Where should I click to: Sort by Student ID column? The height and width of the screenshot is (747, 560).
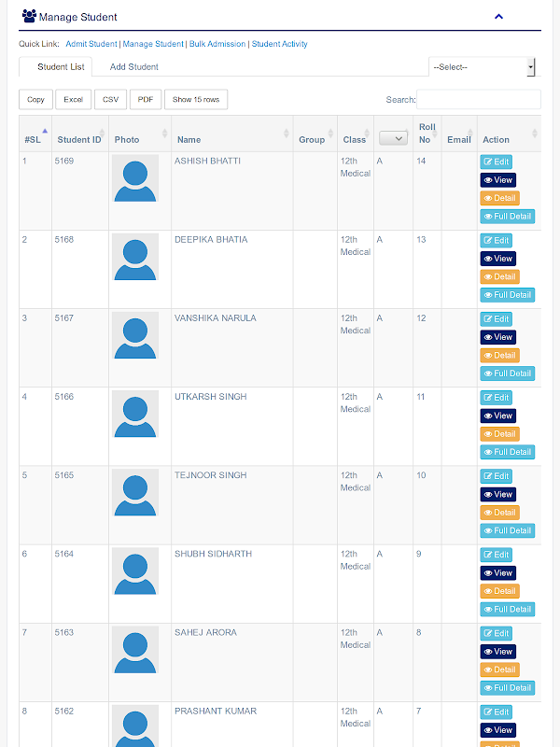tap(80, 134)
